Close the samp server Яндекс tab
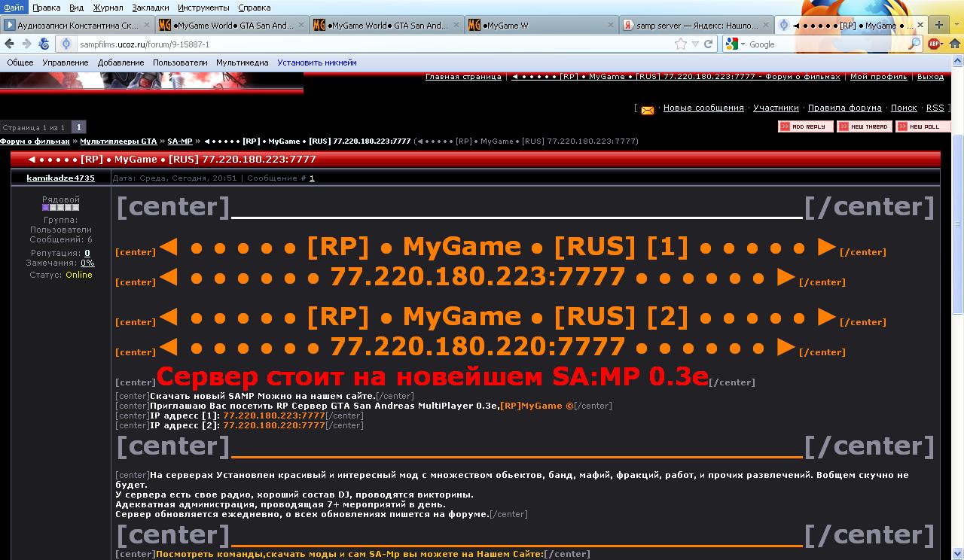964x560 pixels. (765, 25)
